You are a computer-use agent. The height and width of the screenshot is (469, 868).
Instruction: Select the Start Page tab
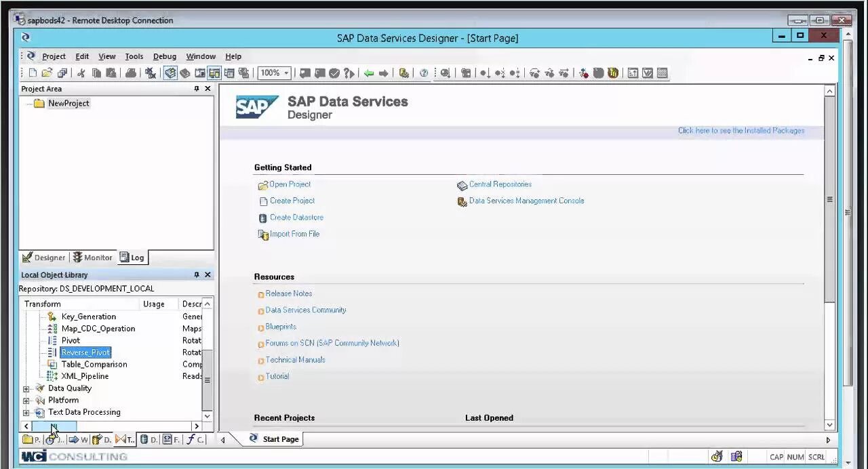pyautogui.click(x=274, y=439)
